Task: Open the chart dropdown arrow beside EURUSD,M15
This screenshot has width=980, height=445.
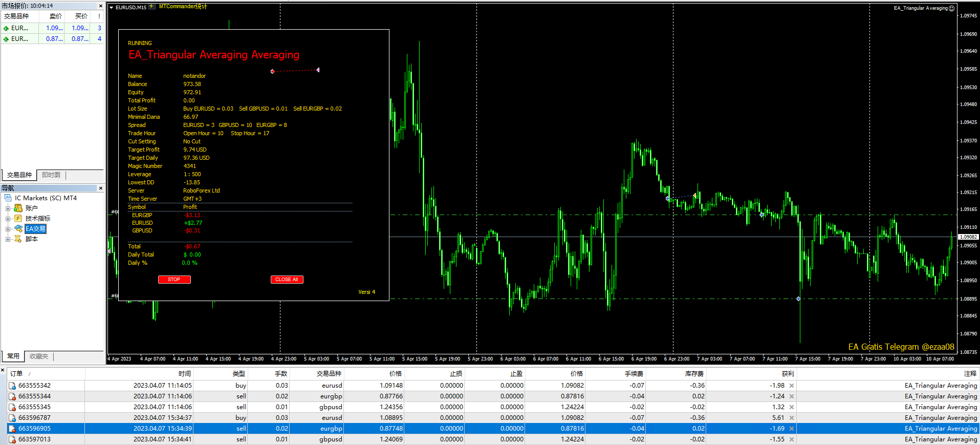Action: tap(112, 8)
